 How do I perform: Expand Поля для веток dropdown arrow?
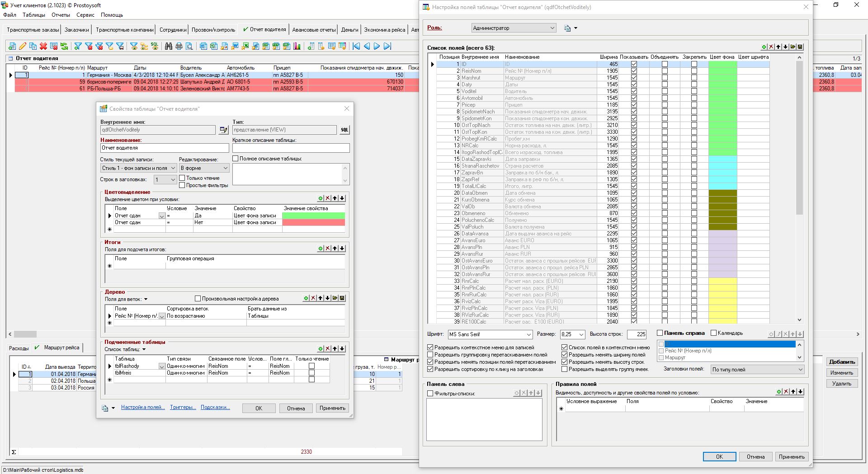pos(146,299)
